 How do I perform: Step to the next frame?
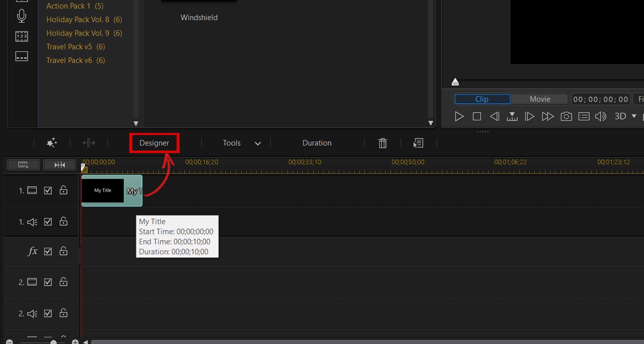pyautogui.click(x=530, y=116)
